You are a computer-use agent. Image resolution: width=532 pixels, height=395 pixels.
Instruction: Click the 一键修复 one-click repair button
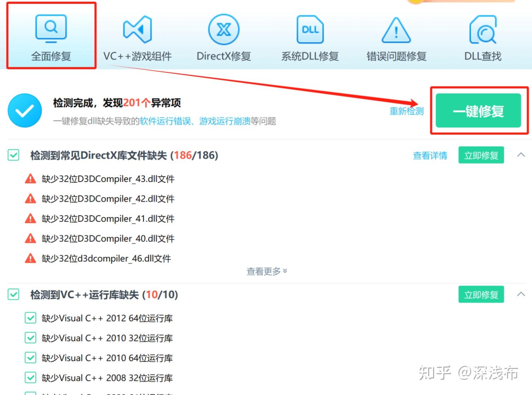[479, 111]
